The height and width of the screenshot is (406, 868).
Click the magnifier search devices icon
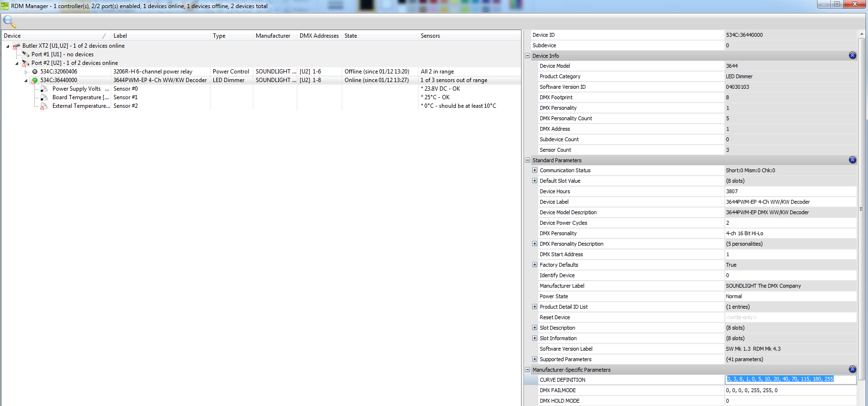[10, 21]
